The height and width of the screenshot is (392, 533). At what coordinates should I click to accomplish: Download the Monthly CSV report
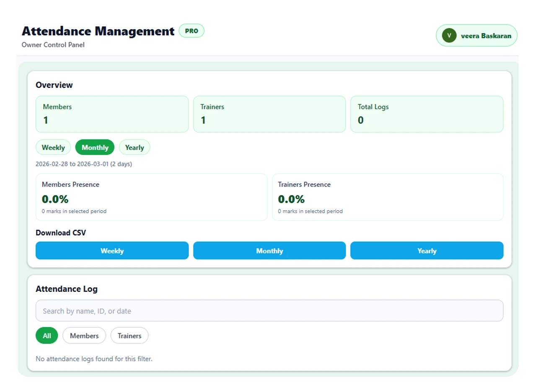(269, 251)
